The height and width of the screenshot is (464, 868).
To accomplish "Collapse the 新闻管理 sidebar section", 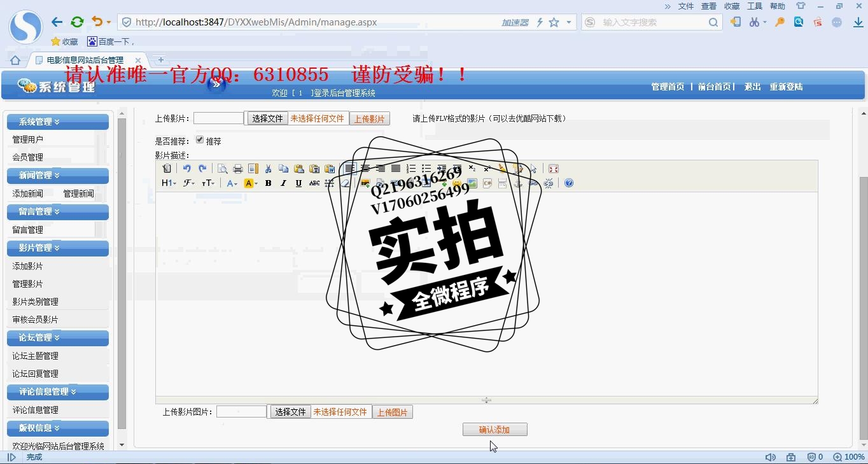I will coord(57,175).
